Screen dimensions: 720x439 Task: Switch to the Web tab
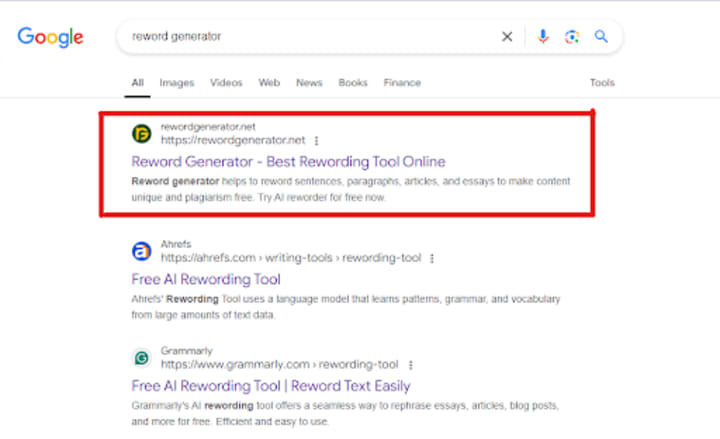click(269, 83)
